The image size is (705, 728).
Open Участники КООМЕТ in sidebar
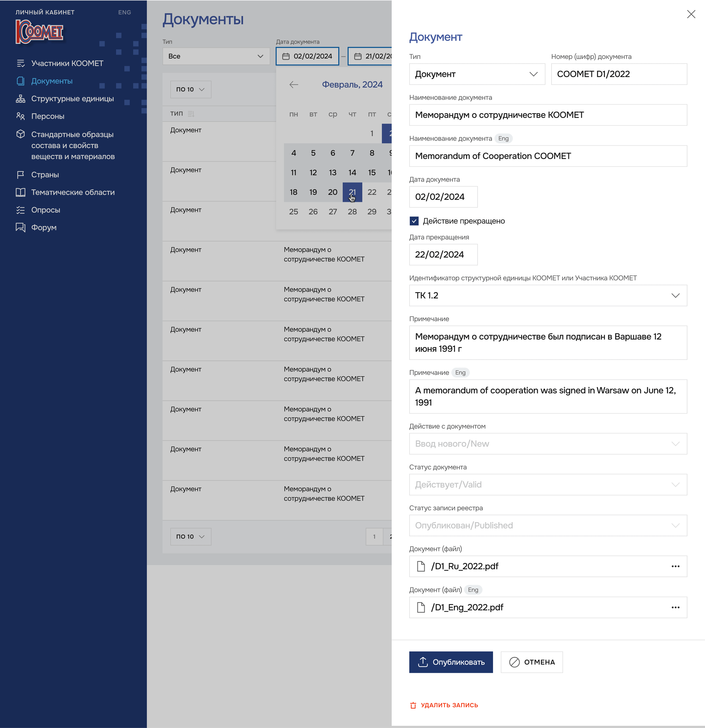tap(67, 64)
